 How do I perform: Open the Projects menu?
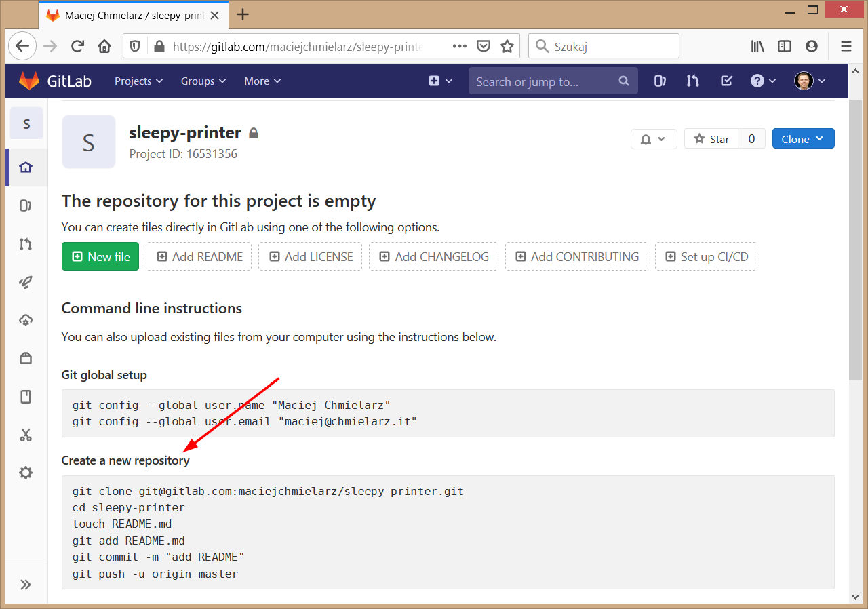click(138, 81)
